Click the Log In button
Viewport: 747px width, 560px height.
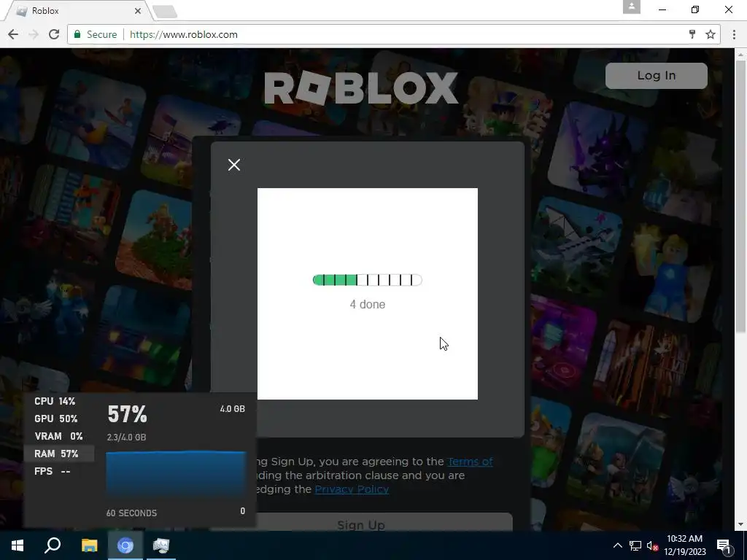(x=656, y=75)
